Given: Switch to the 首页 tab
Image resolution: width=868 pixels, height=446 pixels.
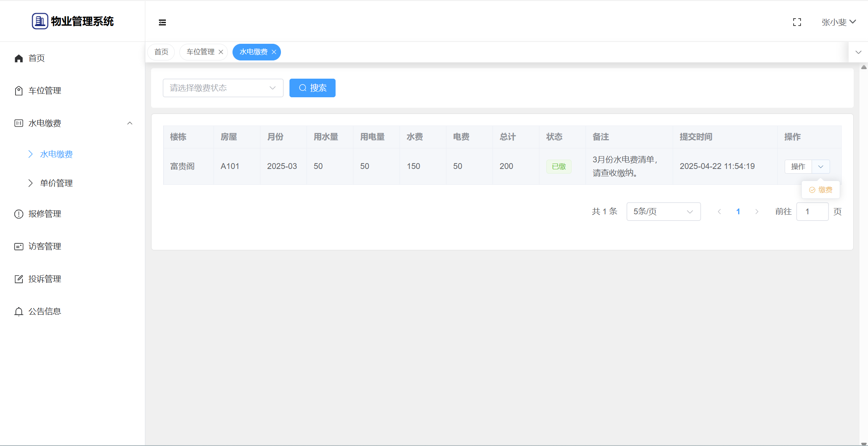Looking at the screenshot, I should 161,52.
